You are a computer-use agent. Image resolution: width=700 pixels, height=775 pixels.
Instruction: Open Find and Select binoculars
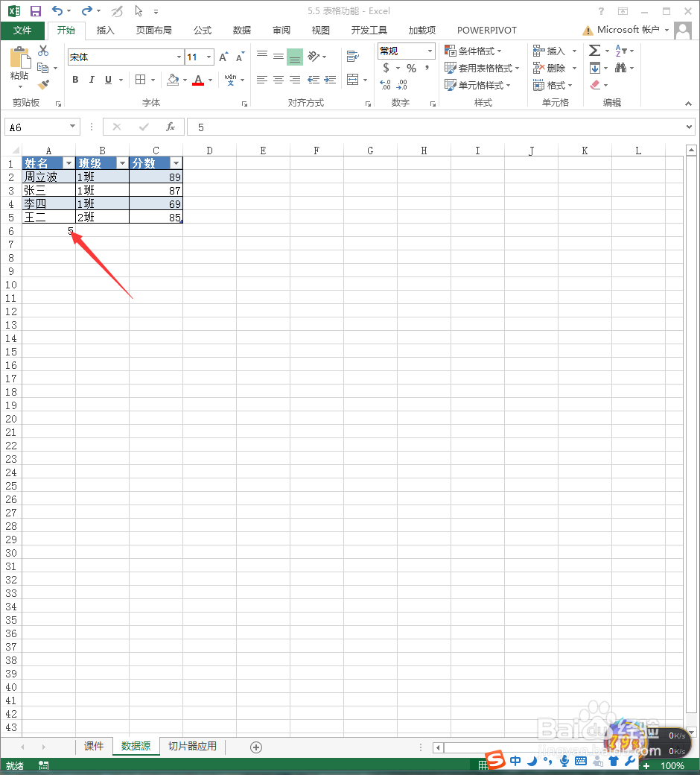click(621, 68)
